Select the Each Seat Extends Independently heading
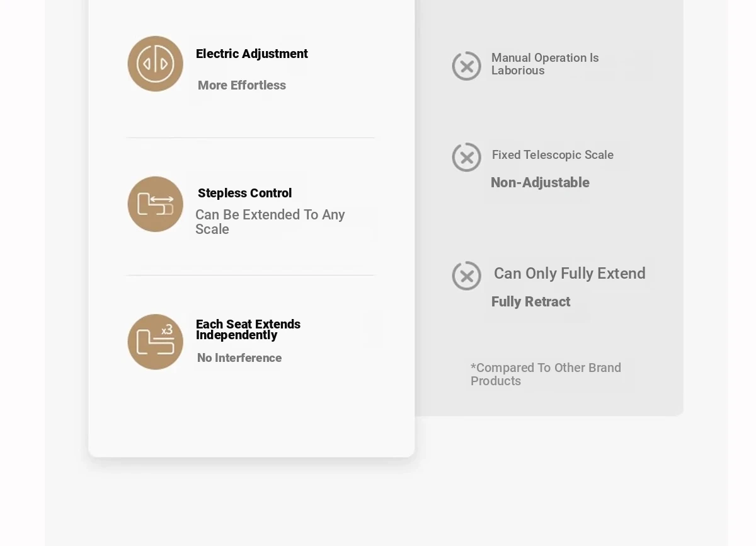 (x=248, y=329)
